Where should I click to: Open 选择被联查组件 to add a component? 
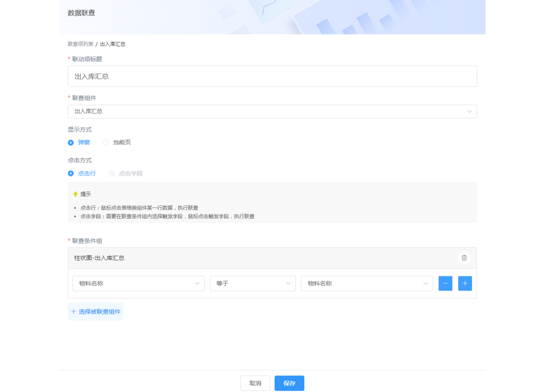(x=95, y=311)
